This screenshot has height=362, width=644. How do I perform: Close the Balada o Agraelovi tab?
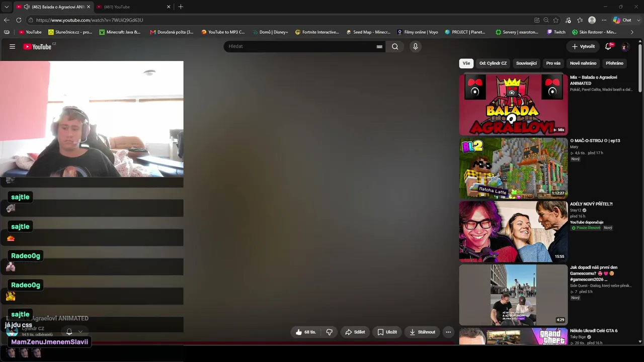pos(89,7)
